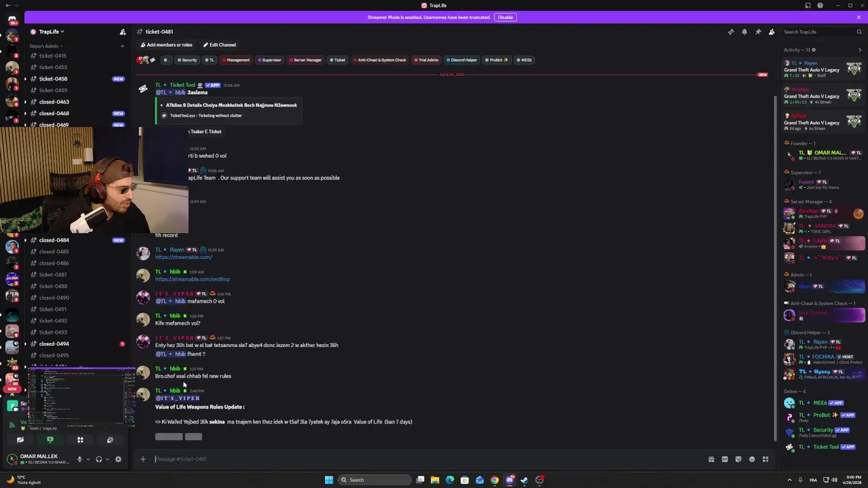
Task: Click the invite people icon beside TrapLife
Action: coord(123,32)
